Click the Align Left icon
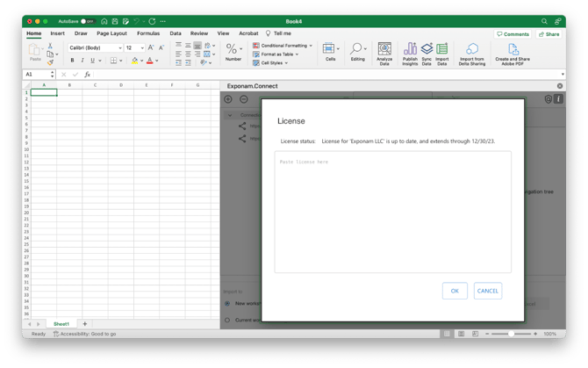The image size is (588, 368). [178, 54]
